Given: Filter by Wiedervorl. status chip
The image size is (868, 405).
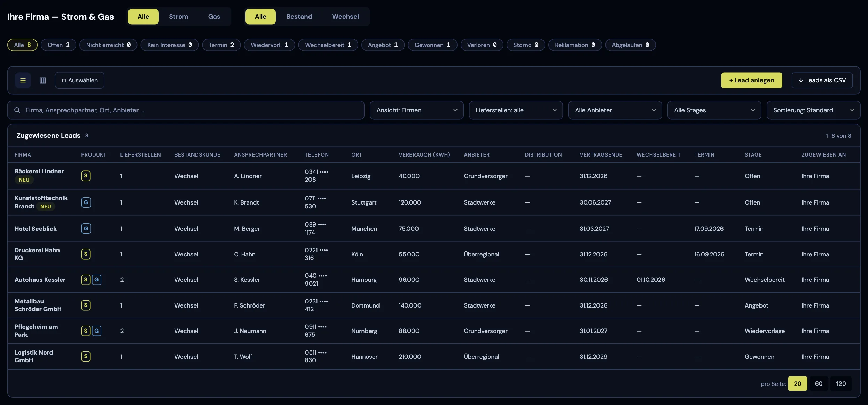Looking at the screenshot, I should click(x=269, y=45).
